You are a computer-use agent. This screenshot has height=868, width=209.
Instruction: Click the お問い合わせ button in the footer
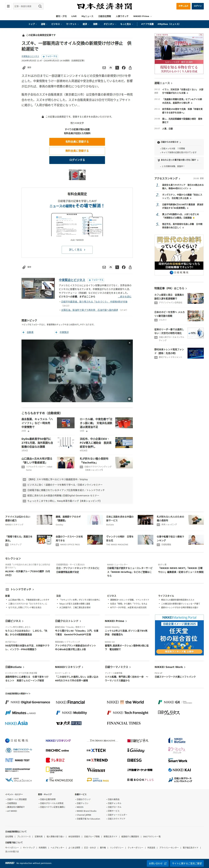tap(158, 864)
